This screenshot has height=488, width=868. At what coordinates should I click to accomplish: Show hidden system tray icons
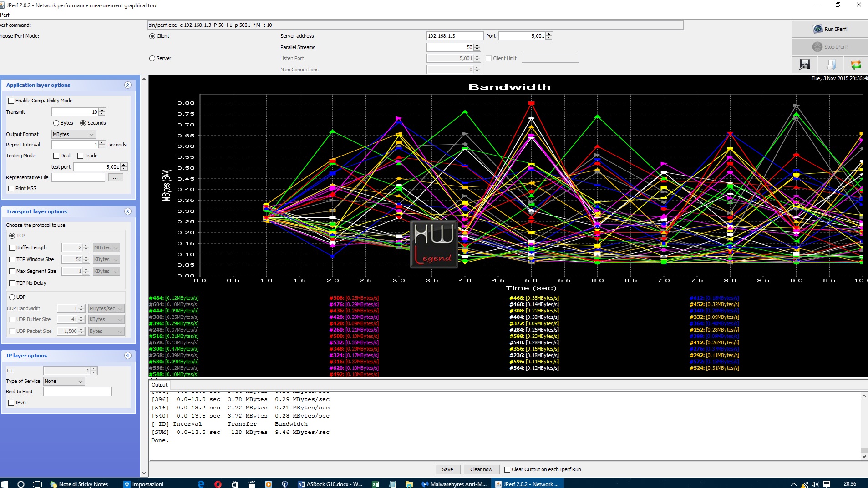[x=793, y=484]
